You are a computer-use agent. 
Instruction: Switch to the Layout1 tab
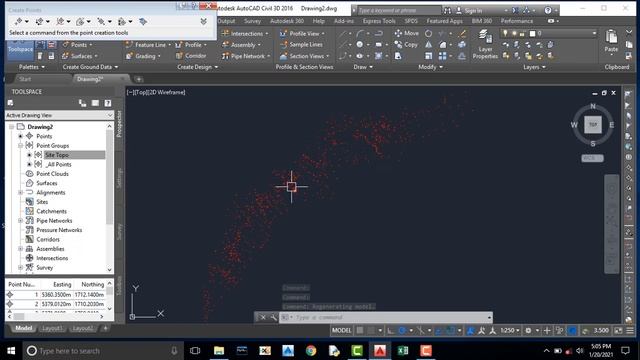click(x=52, y=329)
